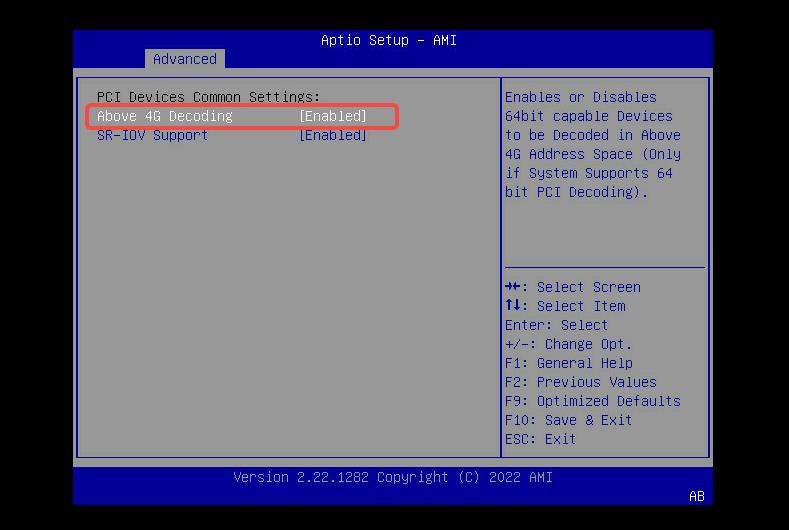Click the ESC: Exit hint

(x=540, y=439)
